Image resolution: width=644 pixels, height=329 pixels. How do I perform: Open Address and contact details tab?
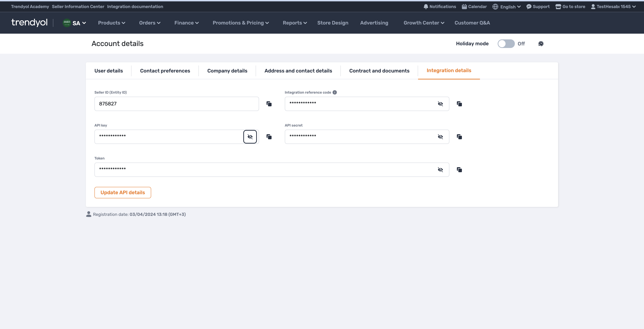(x=298, y=71)
